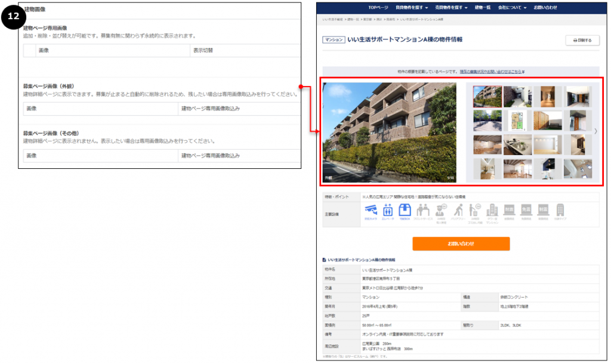Screen dimensions: 611x364
Task: Select the first exterior thumbnail in gallery
Action: coord(487,96)
